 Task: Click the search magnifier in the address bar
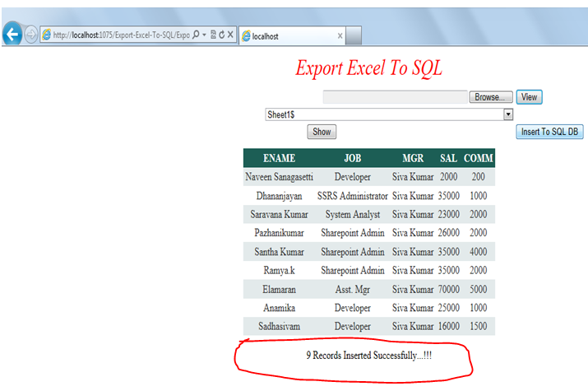[x=196, y=35]
